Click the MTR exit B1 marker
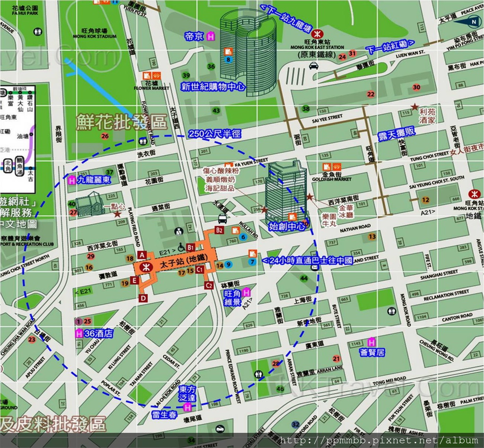Viewport: 484px width, 448px height. tap(190, 247)
